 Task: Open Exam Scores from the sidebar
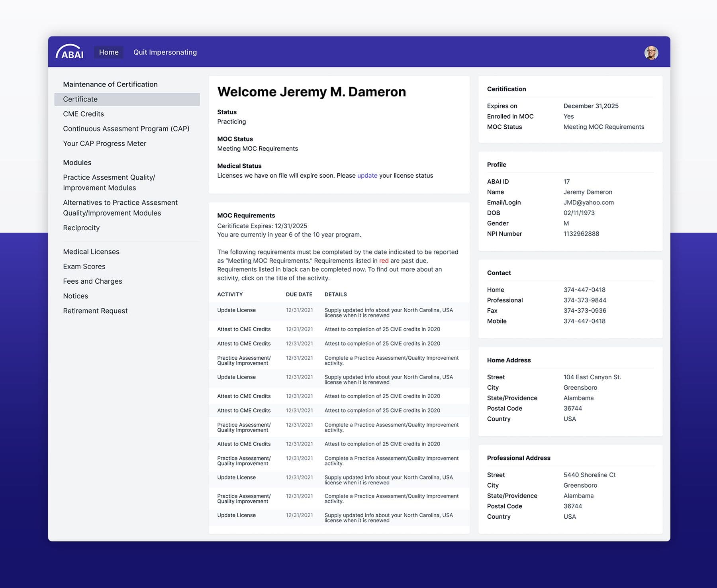pyautogui.click(x=84, y=266)
